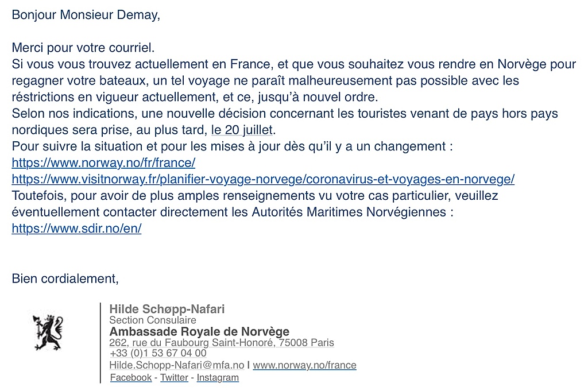Open the Facebook link in signature
Image resolution: width=588 pixels, height=391 pixels.
pyautogui.click(x=131, y=377)
